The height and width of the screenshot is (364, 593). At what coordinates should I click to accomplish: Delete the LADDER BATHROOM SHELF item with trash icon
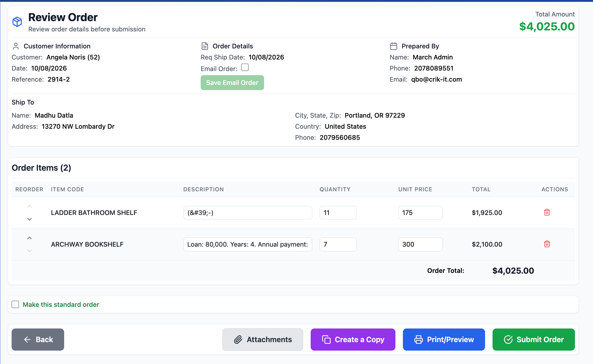point(547,212)
